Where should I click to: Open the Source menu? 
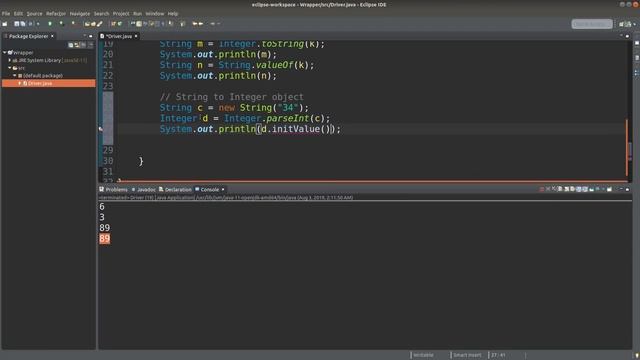[x=34, y=13]
